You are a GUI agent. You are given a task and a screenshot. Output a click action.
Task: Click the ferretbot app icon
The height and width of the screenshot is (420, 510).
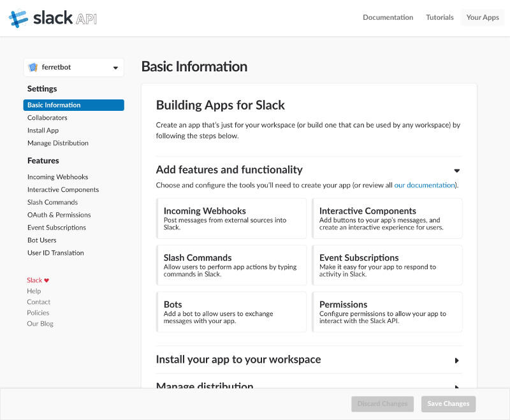tap(33, 68)
